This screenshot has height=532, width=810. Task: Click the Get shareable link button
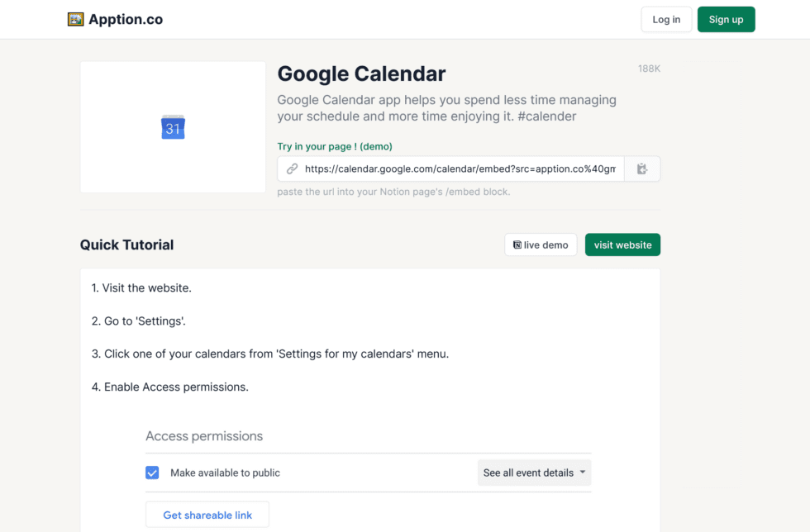207,515
